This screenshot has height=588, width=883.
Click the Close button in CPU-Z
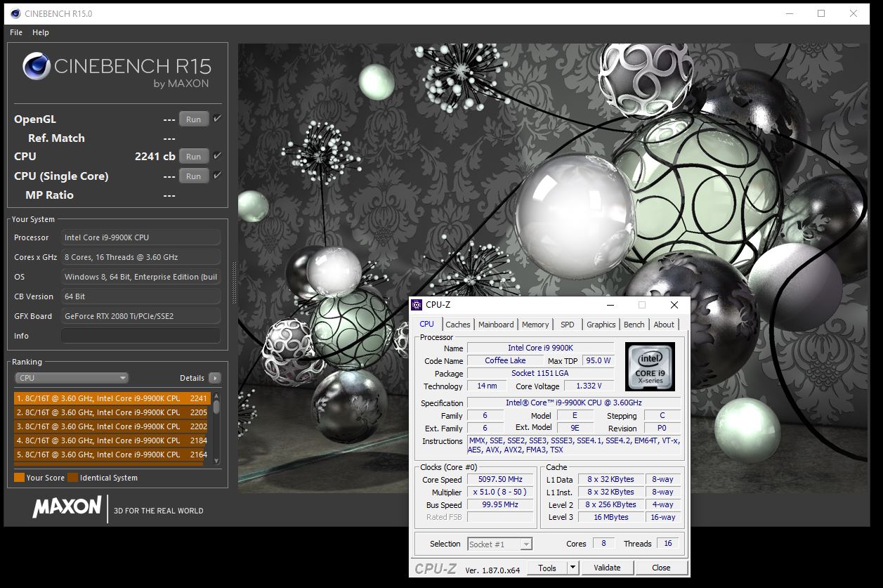pyautogui.click(x=661, y=568)
